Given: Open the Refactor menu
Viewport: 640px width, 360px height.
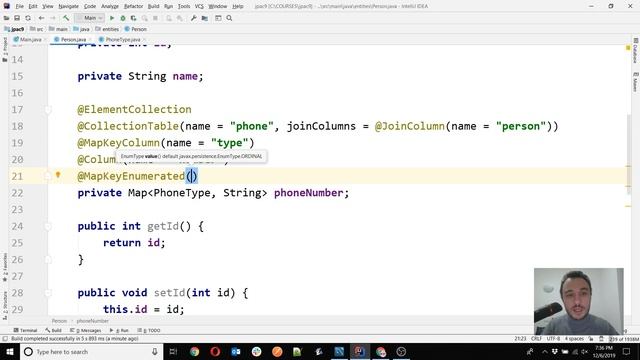Looking at the screenshot, I should coord(133,6).
